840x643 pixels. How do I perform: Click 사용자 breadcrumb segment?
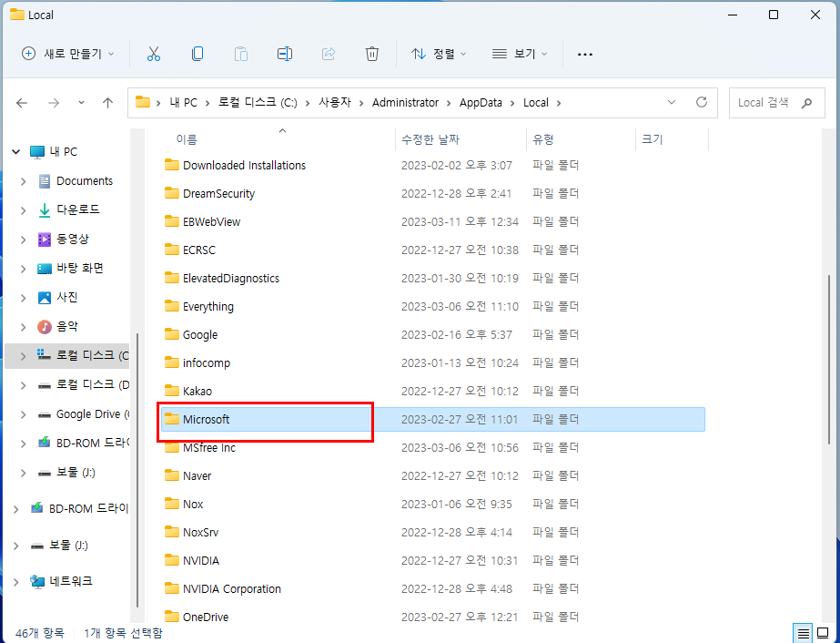334,102
